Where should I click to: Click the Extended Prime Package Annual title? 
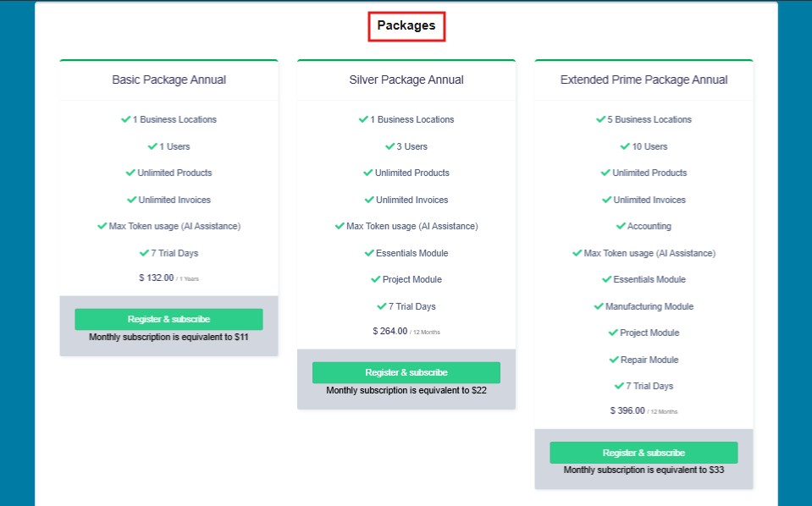644,80
